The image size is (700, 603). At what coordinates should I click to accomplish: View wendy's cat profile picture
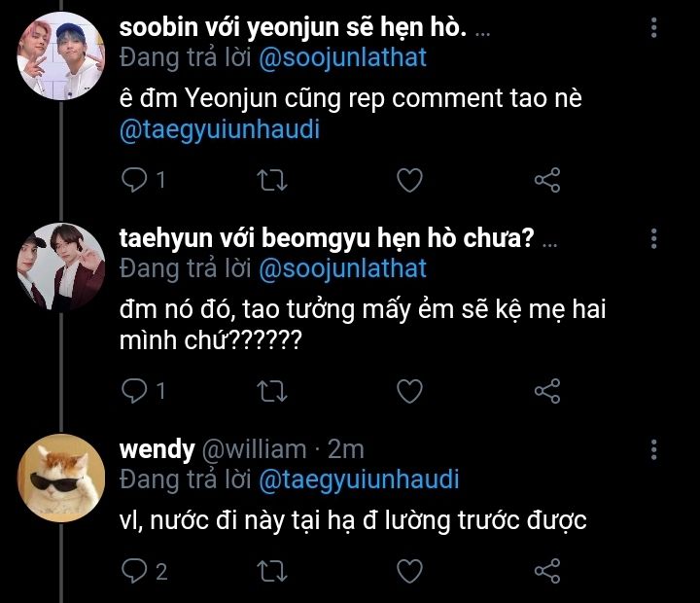tap(61, 476)
